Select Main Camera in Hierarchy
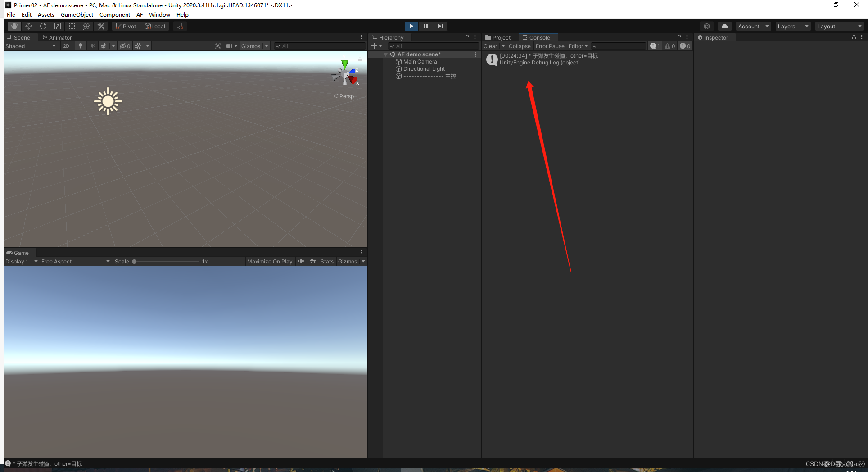The height and width of the screenshot is (472, 868). coord(420,61)
